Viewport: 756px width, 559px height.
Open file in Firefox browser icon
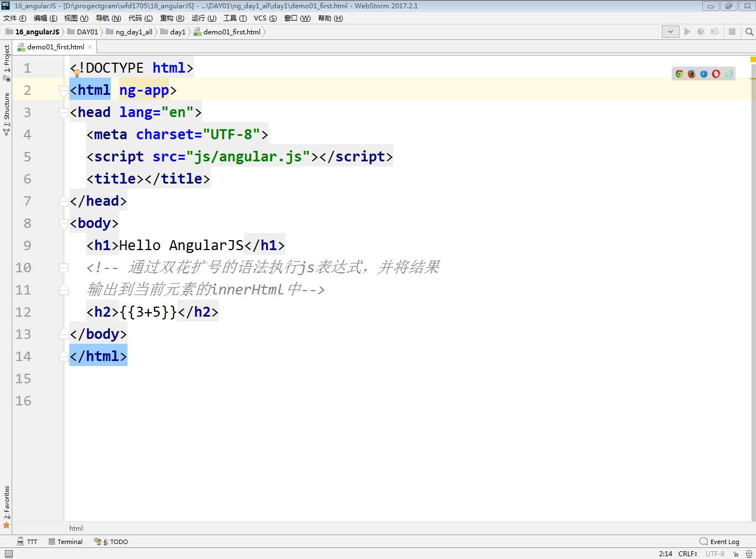[x=692, y=74]
